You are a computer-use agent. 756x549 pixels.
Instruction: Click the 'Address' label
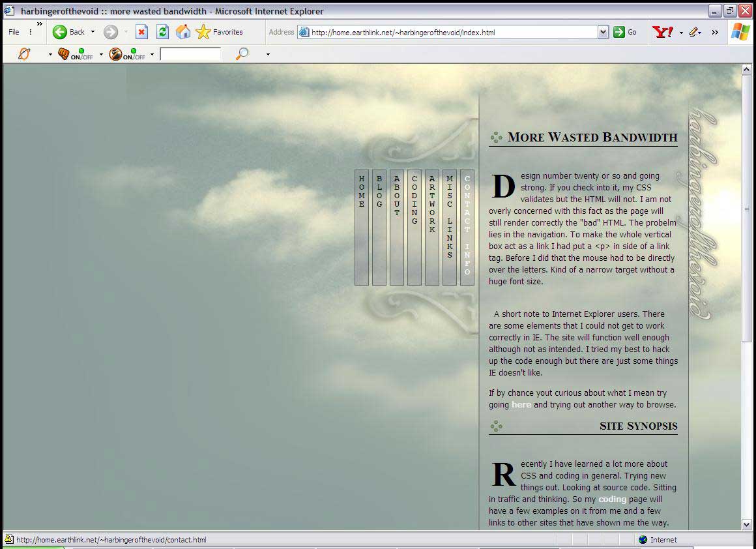coord(281,32)
